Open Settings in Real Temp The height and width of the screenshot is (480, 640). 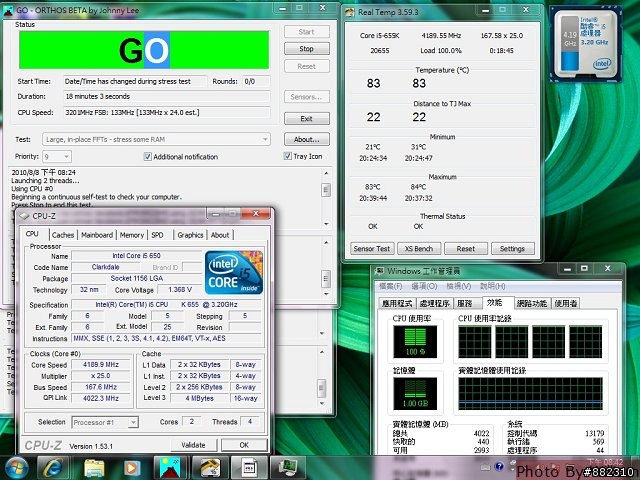512,248
